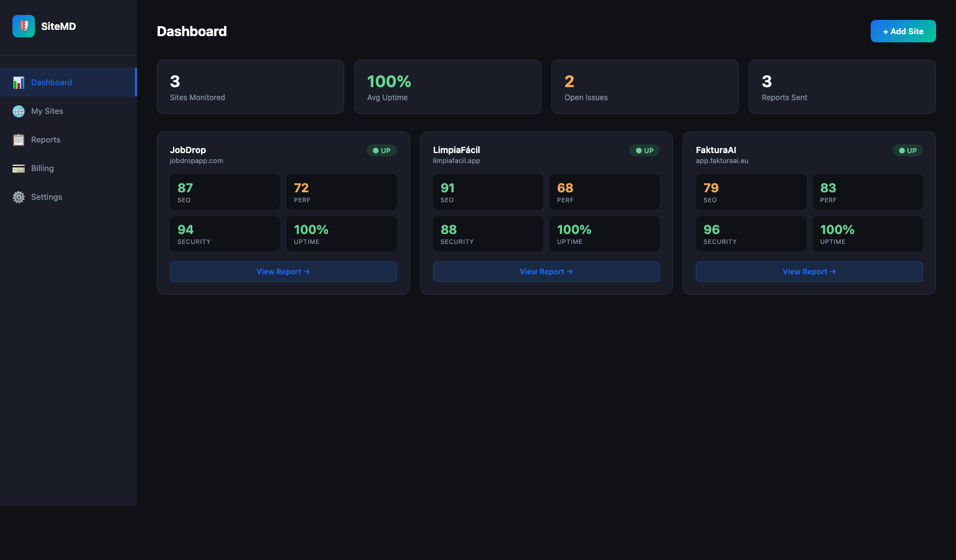Viewport: 956px width, 560px height.
Task: Click the Dashboard bar chart icon
Action: pyautogui.click(x=19, y=83)
